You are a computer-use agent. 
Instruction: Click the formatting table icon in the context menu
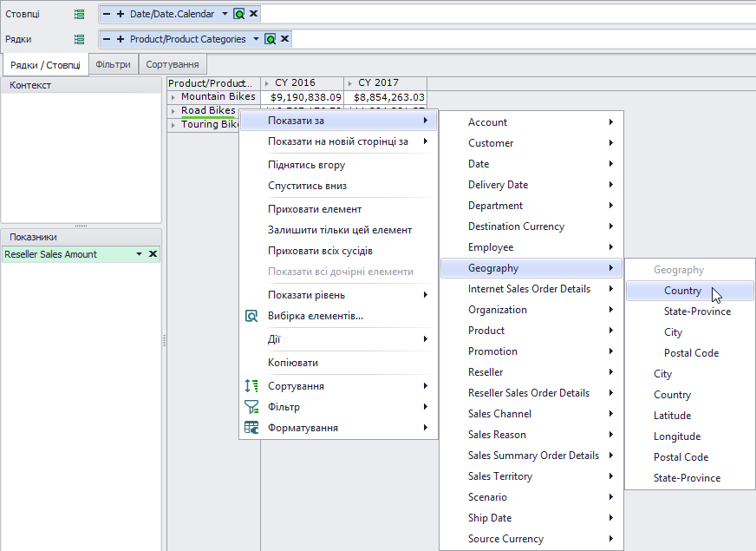(x=251, y=428)
